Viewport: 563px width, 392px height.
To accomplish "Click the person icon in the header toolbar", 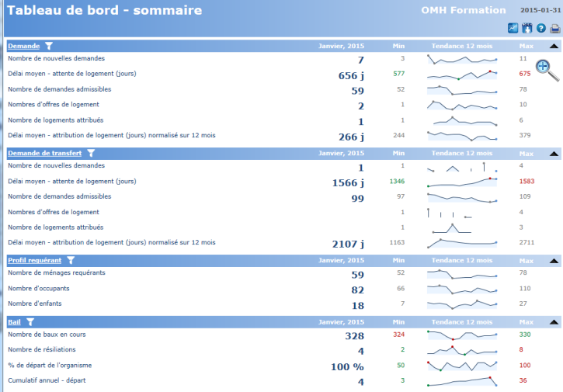I will click(527, 28).
